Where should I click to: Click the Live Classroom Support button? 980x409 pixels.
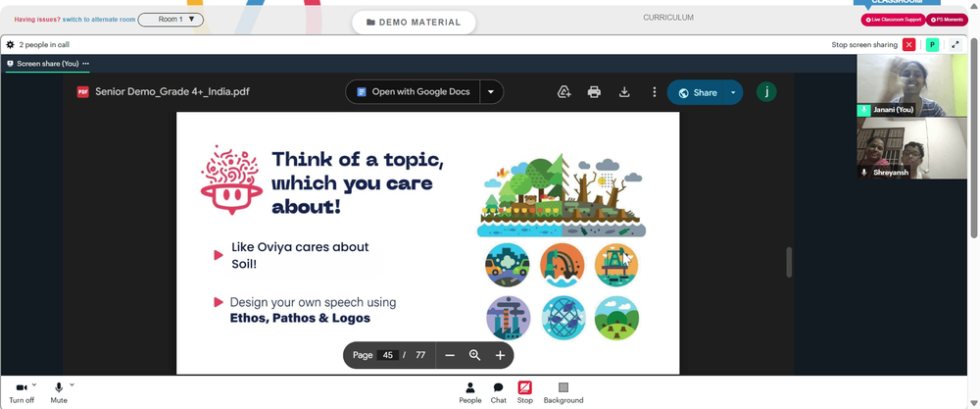coord(893,20)
